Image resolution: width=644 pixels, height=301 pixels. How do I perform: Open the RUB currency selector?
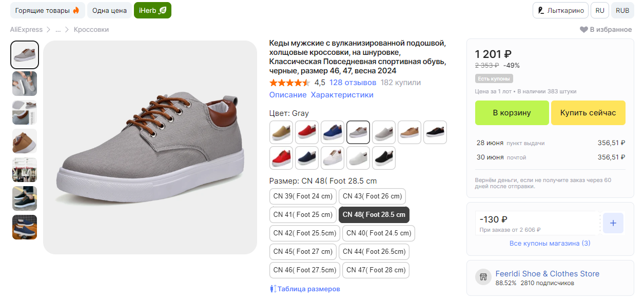tap(622, 10)
